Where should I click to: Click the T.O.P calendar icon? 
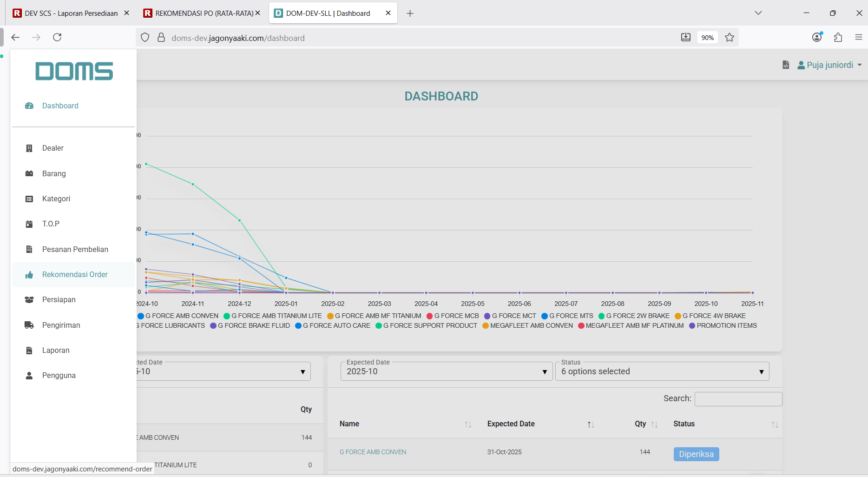tap(29, 224)
